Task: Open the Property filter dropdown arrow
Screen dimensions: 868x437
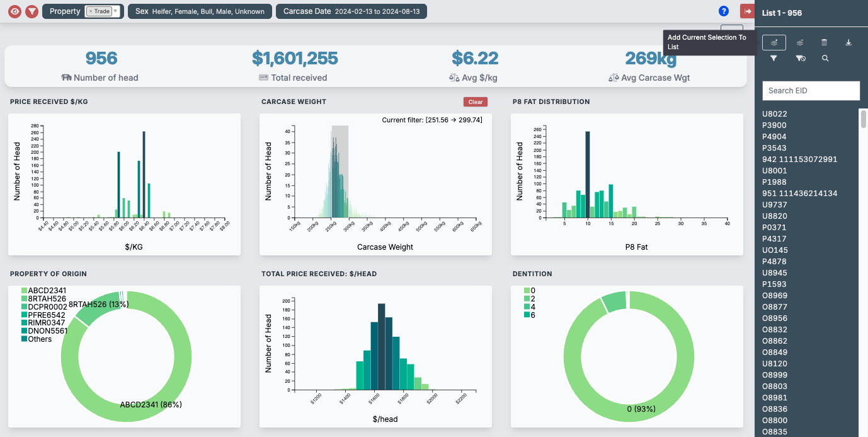Action: tap(116, 11)
